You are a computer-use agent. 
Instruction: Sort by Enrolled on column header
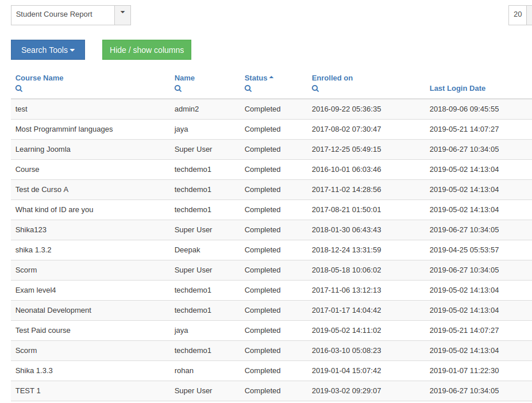point(332,78)
